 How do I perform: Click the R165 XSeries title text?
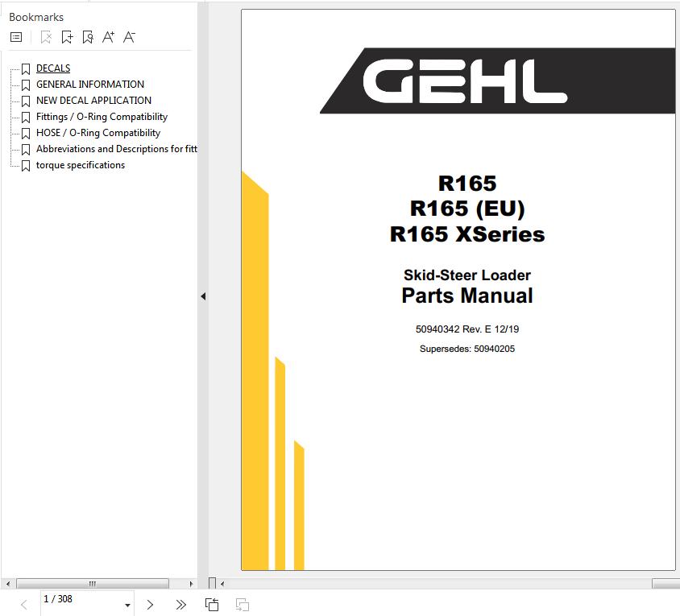click(467, 234)
